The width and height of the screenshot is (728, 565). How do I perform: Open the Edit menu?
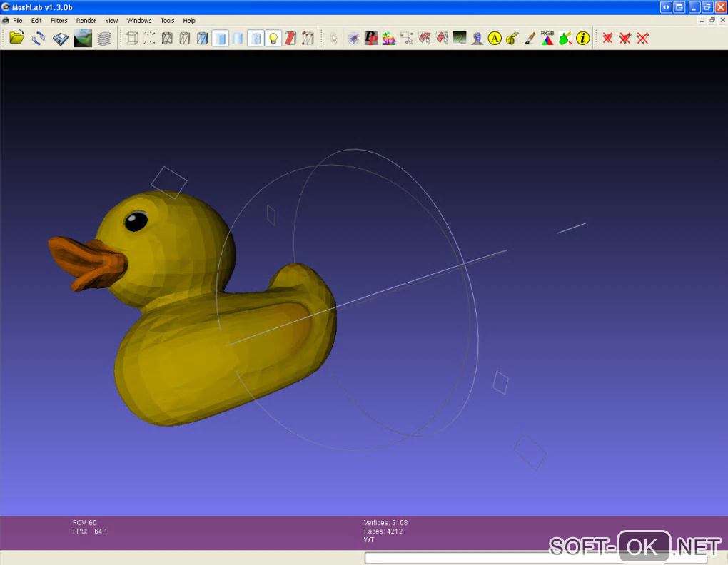[36, 21]
